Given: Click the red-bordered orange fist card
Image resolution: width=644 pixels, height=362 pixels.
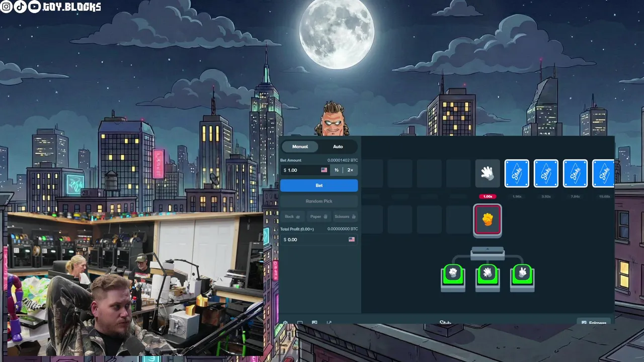Looking at the screenshot, I should click(487, 220).
